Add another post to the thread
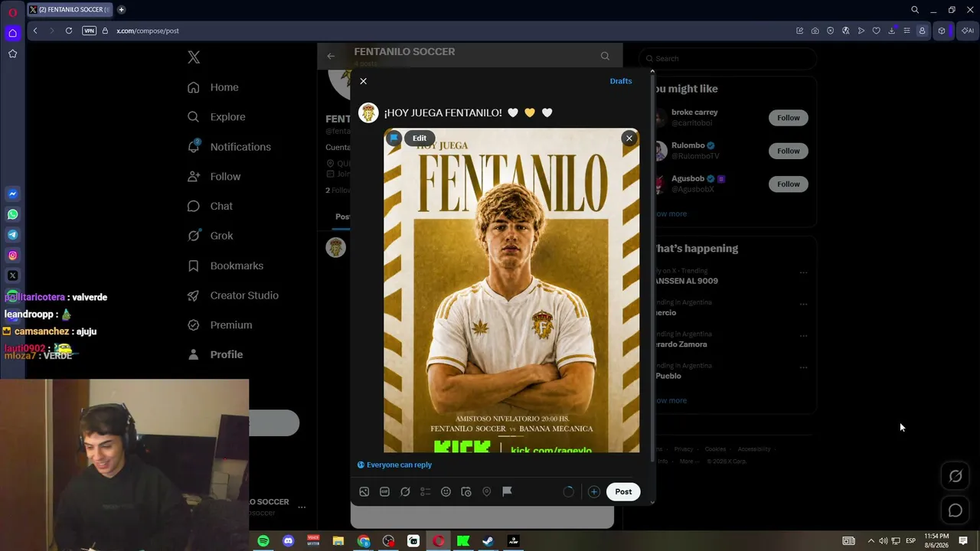Image resolution: width=980 pixels, height=551 pixels. (x=593, y=492)
